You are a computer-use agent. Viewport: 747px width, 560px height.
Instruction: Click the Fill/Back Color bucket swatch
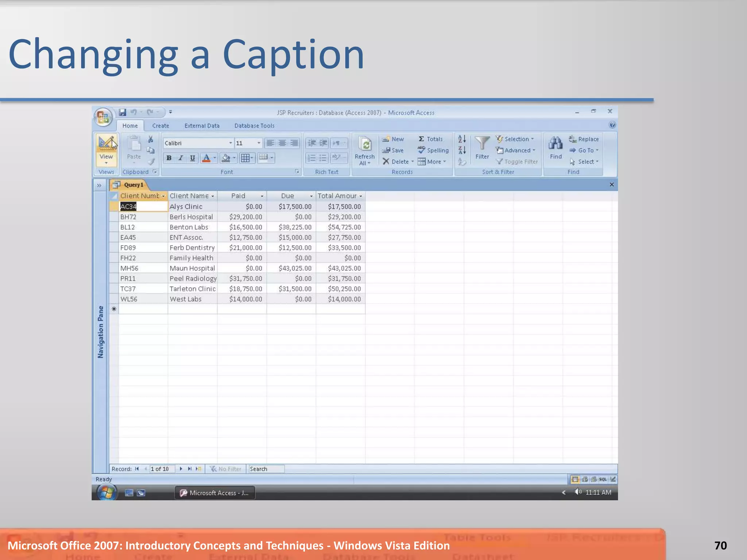pyautogui.click(x=226, y=158)
